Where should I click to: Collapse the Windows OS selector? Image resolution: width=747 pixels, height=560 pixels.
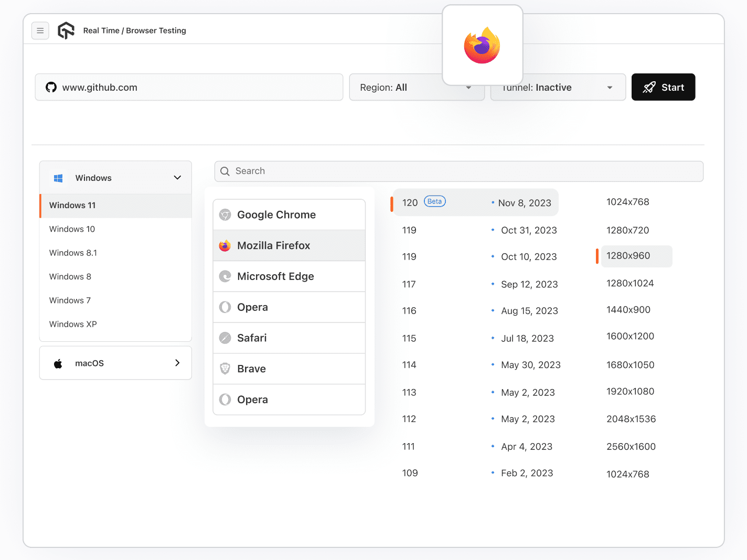[177, 178]
